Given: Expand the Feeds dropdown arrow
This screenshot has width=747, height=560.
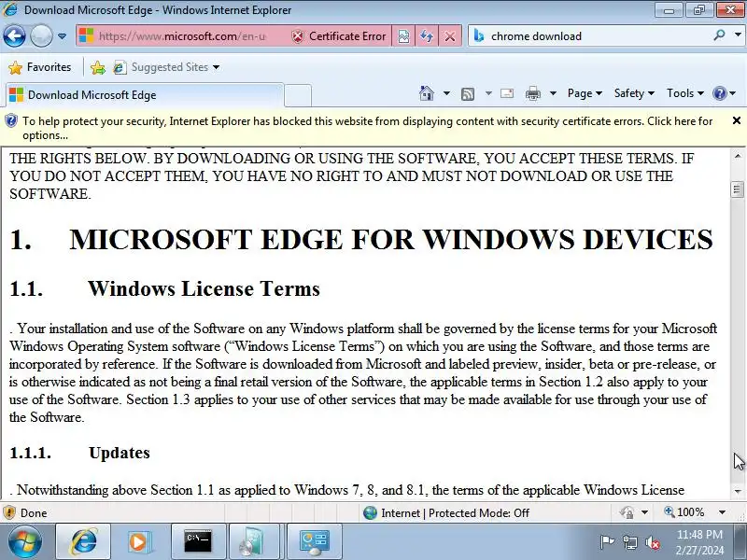Looking at the screenshot, I should pyautogui.click(x=488, y=93).
